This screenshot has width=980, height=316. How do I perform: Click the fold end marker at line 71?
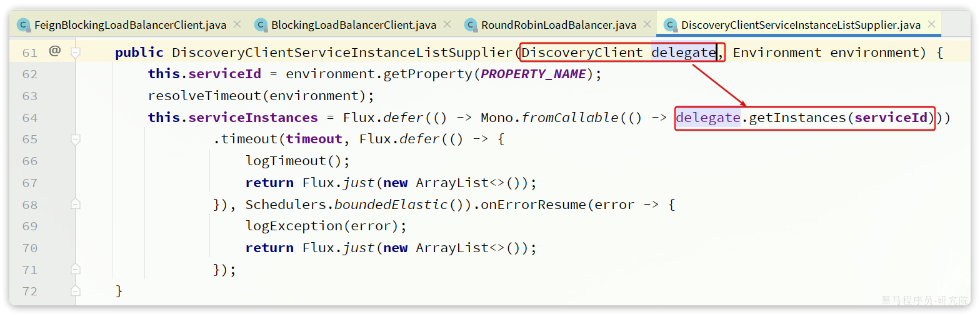76,270
